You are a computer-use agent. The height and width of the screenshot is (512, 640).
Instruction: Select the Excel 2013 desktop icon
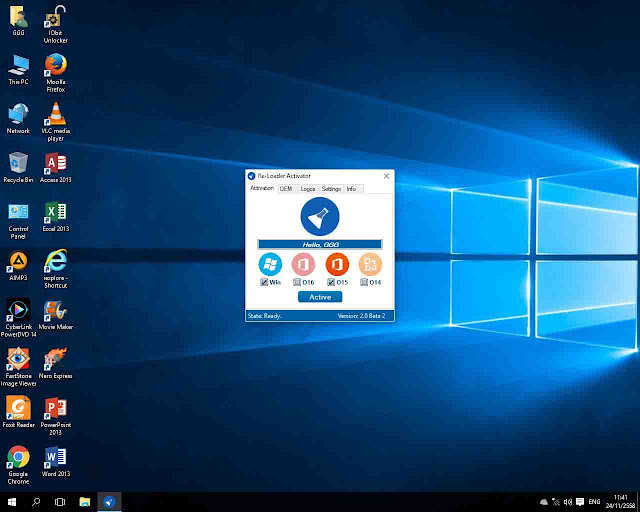coord(56,216)
